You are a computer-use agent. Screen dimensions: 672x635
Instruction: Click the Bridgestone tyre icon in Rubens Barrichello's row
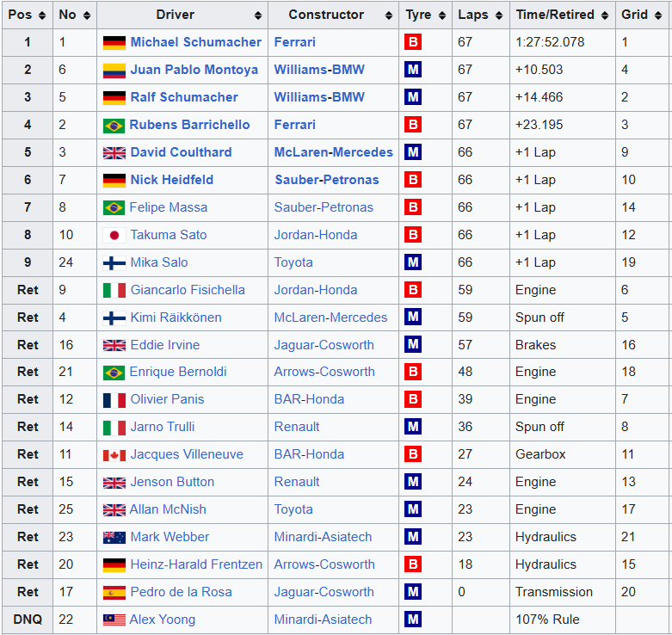(413, 125)
